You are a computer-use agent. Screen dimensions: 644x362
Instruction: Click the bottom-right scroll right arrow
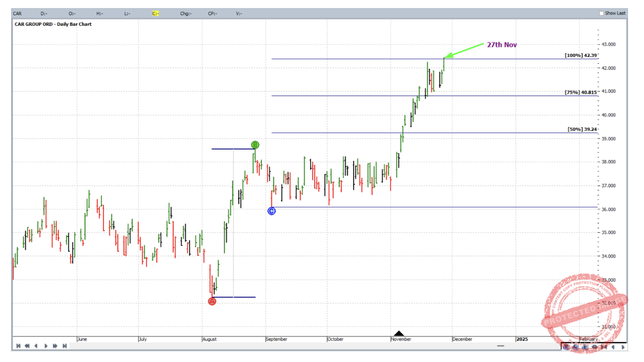[623, 347]
